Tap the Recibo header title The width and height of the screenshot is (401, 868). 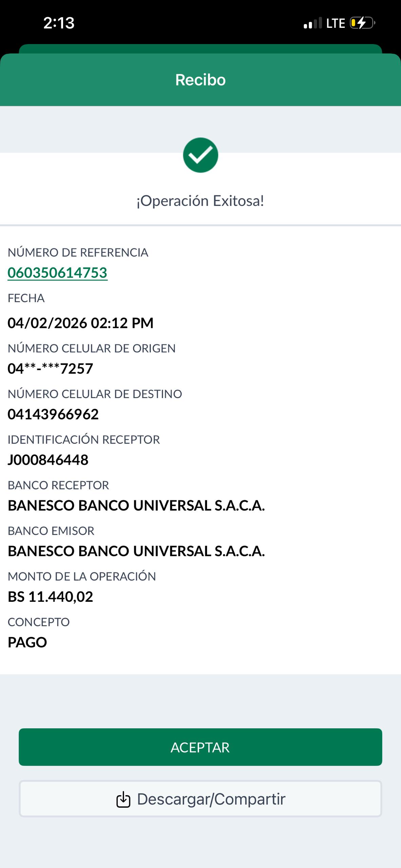(200, 80)
